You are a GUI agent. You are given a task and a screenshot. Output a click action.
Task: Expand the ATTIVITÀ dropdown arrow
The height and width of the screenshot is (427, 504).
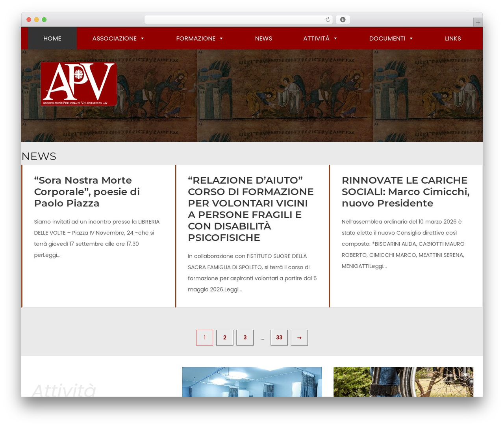[335, 38]
